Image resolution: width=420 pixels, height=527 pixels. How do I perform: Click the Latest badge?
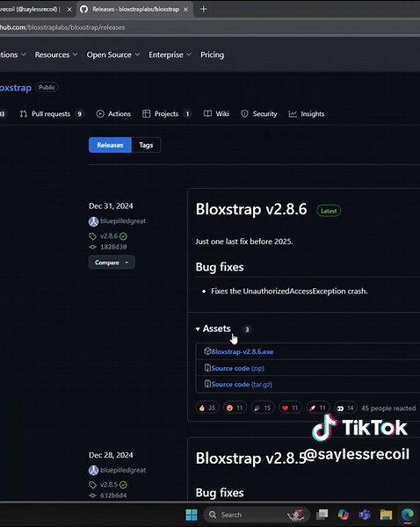coord(329,211)
